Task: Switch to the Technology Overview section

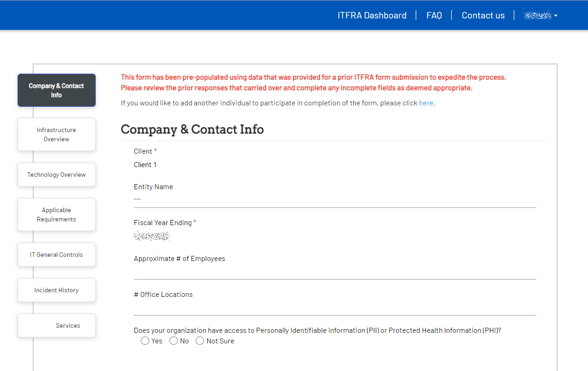Action: click(x=56, y=174)
